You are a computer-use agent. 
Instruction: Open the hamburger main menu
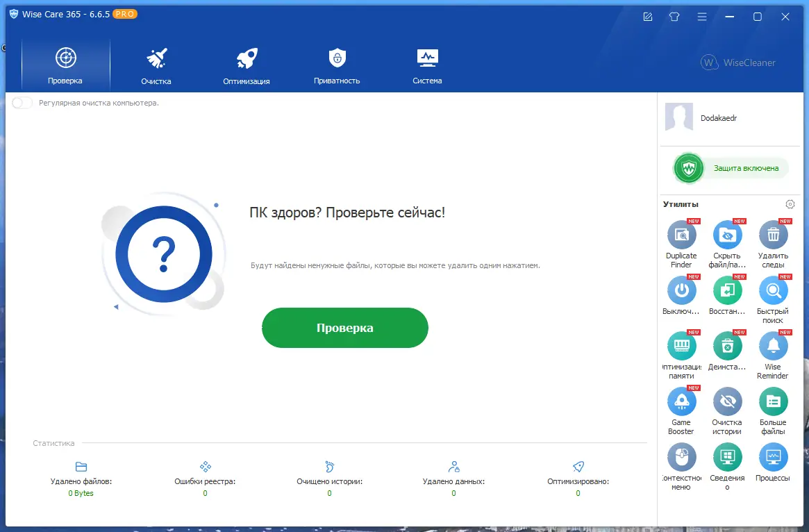(x=702, y=16)
